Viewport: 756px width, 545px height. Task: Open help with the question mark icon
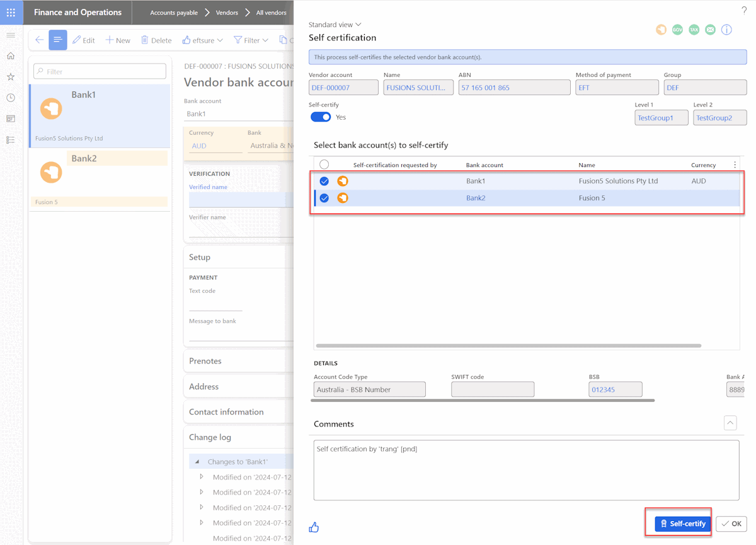tap(743, 10)
